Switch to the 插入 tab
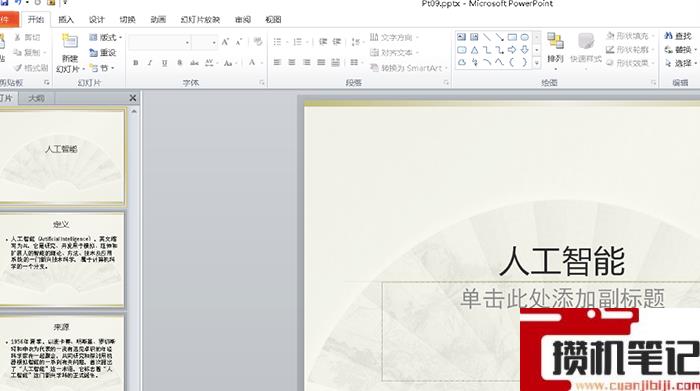Image resolution: width=700 pixels, height=391 pixels. (x=66, y=20)
